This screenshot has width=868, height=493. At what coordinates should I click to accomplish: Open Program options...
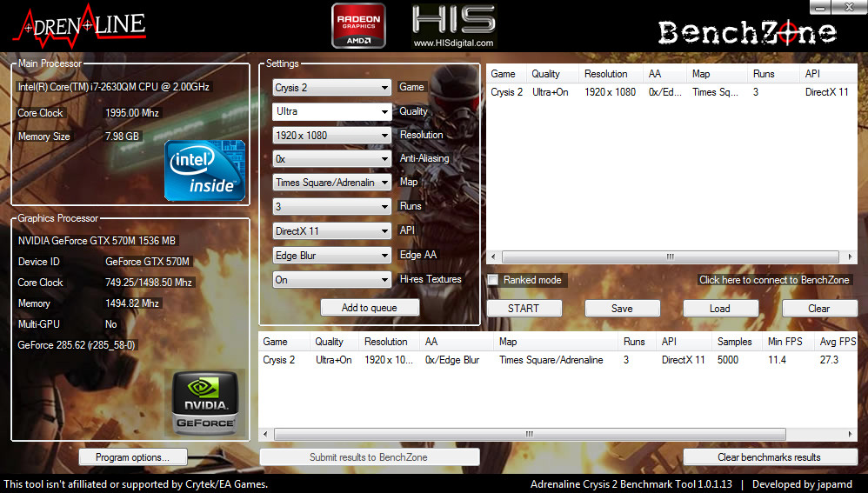133,457
